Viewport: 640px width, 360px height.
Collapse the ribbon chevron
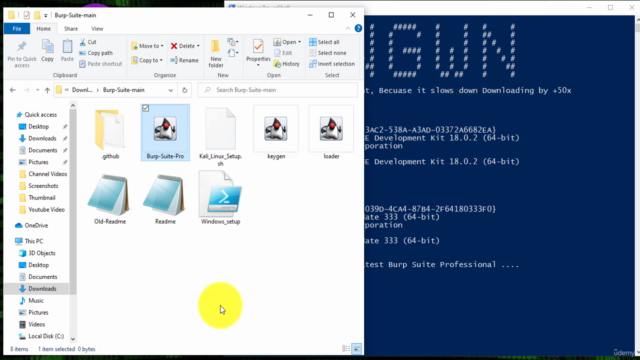pos(348,28)
